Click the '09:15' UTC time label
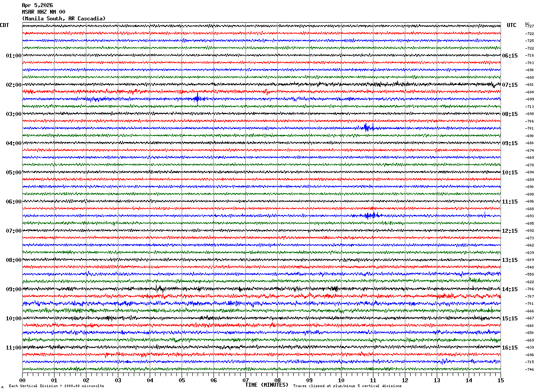This screenshot has height=392, width=536. 510,143
